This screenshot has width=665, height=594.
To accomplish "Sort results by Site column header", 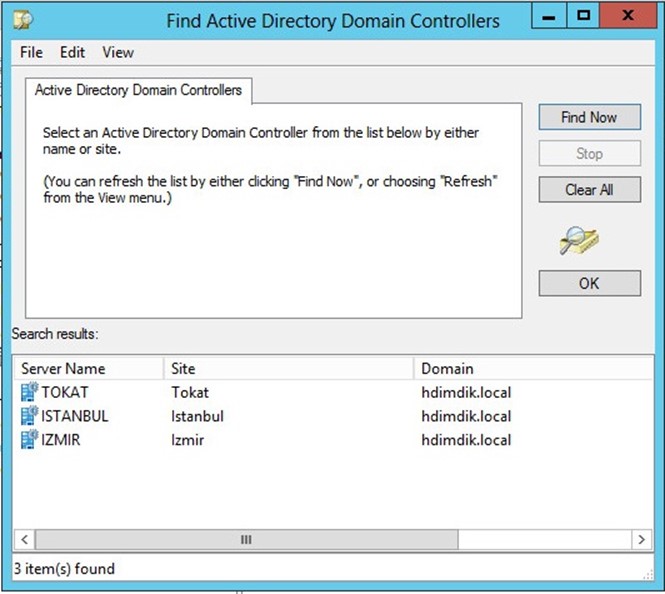I will coord(288,368).
